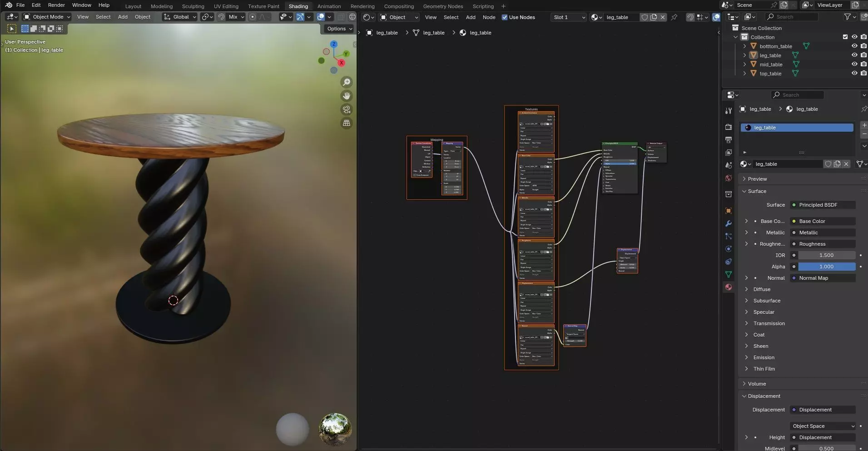Select leg_table material slot in list

click(x=797, y=128)
